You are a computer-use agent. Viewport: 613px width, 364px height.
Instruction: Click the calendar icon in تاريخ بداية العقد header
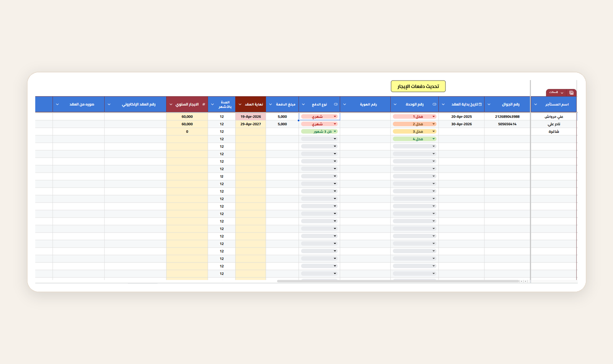point(480,104)
